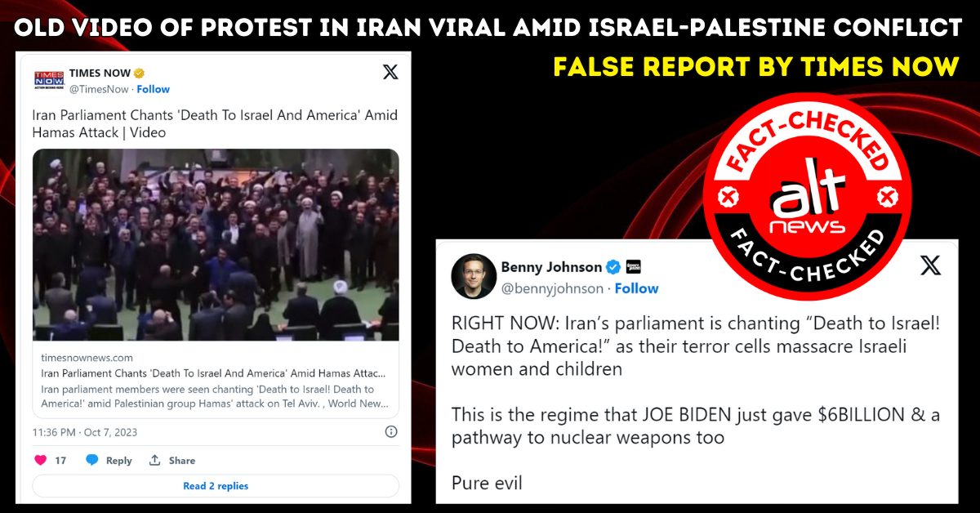Open the Iran parliament video thumbnail
This screenshot has width=980, height=513.
pyautogui.click(x=216, y=245)
